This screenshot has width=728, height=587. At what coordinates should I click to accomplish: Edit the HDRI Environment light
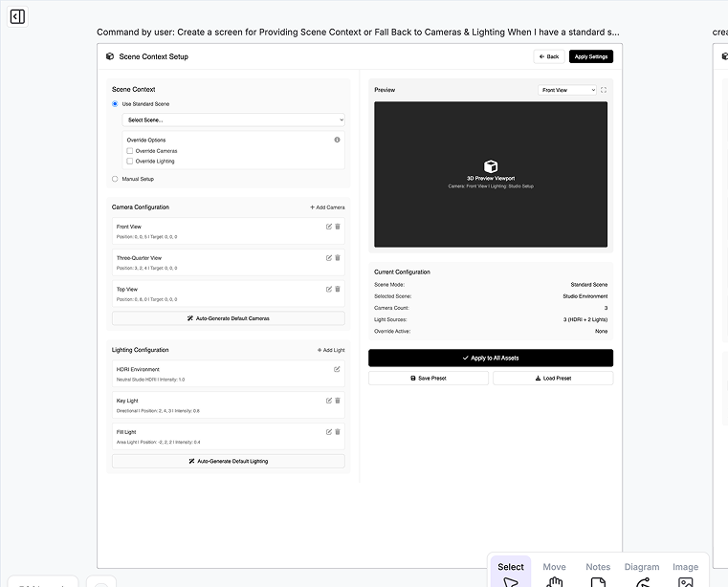point(337,369)
